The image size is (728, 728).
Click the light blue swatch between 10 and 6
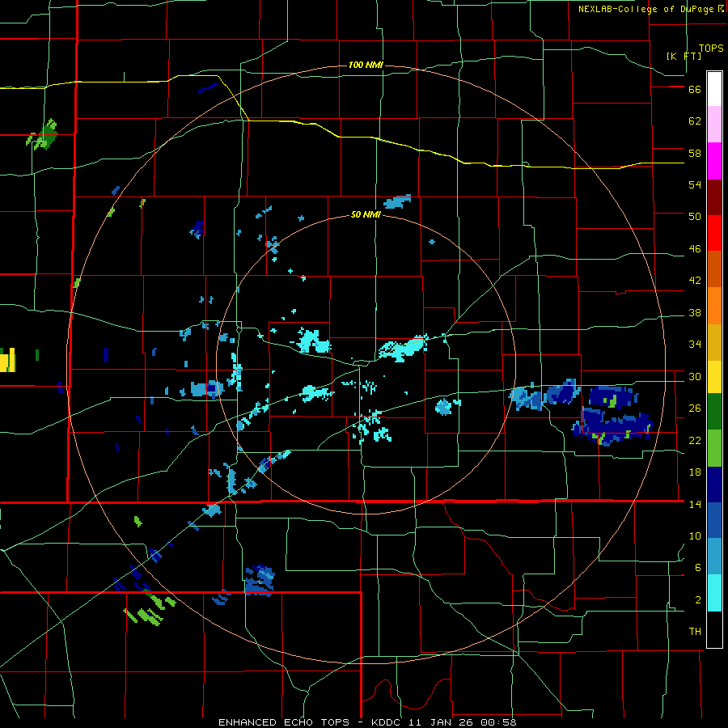(x=714, y=556)
